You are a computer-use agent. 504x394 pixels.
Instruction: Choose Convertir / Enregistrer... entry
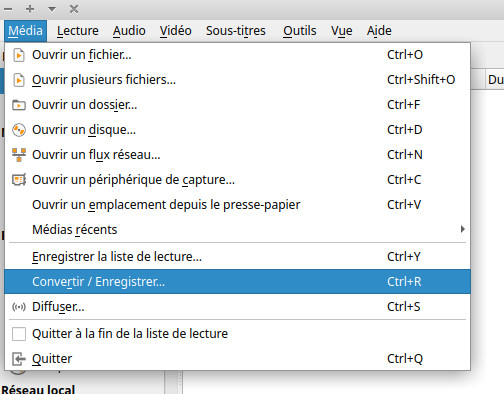pos(237,282)
